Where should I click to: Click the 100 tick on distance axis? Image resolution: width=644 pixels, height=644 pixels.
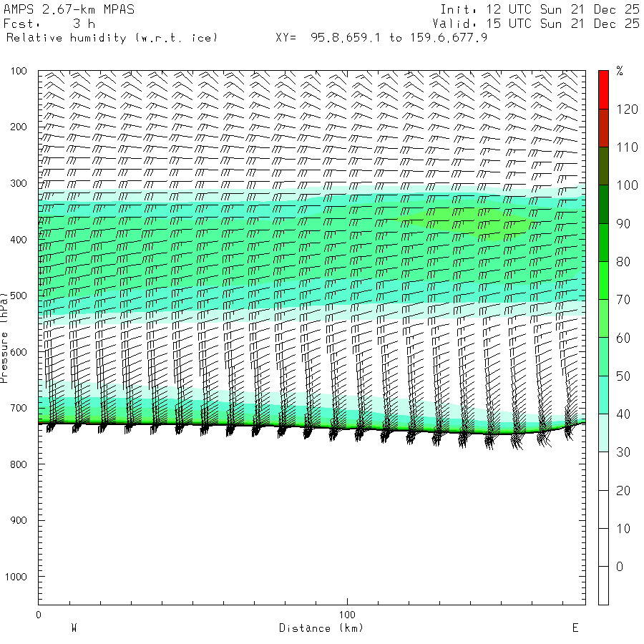click(x=347, y=615)
